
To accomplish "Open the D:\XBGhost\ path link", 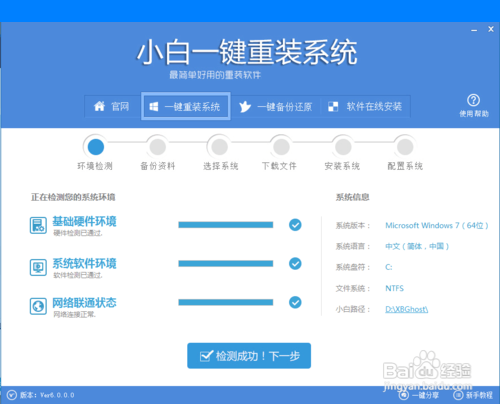I will (407, 309).
